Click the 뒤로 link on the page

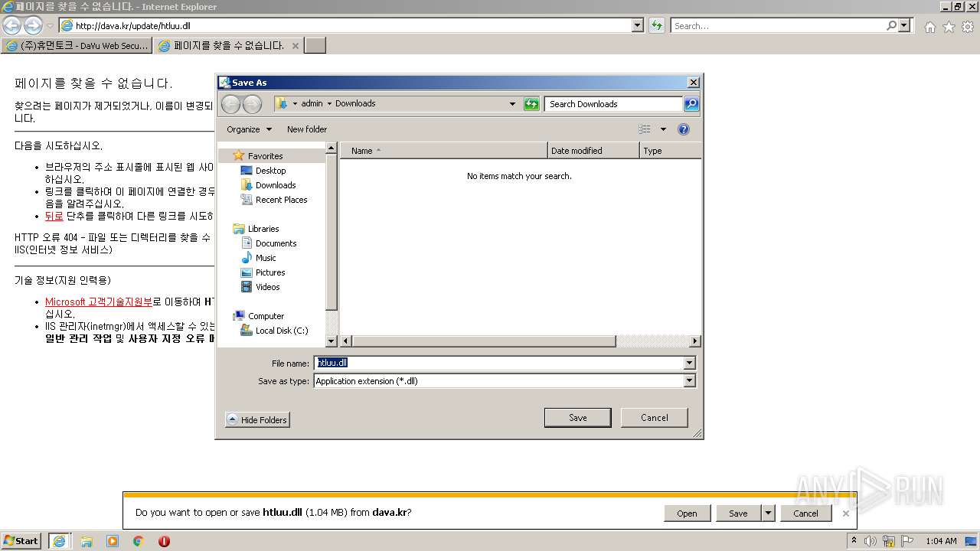[54, 216]
